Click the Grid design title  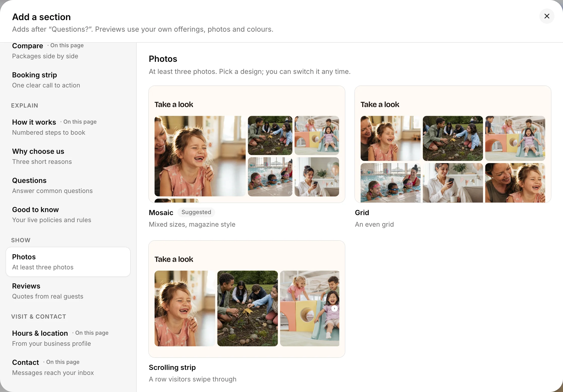(x=362, y=213)
